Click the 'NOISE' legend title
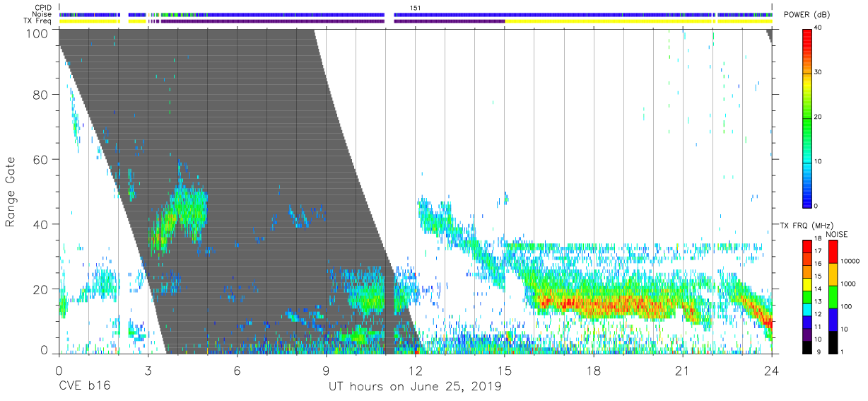This screenshot has width=868, height=401. [837, 234]
